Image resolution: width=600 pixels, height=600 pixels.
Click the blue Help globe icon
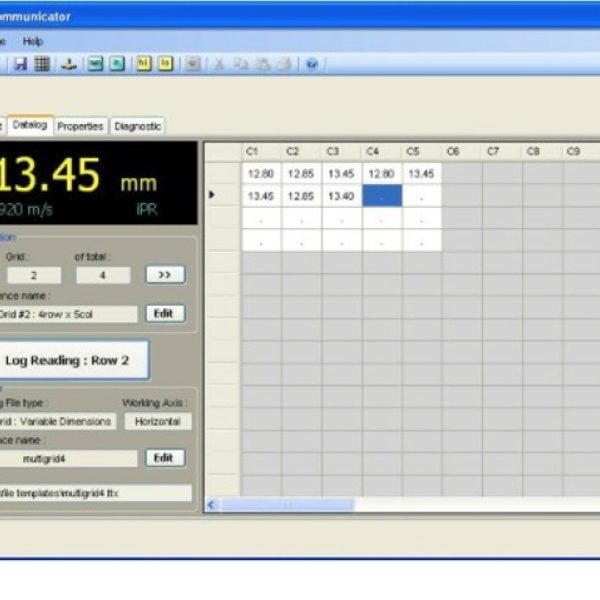click(x=312, y=64)
